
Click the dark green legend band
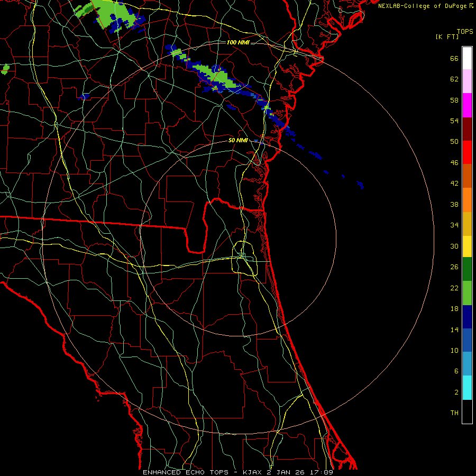pos(467,269)
